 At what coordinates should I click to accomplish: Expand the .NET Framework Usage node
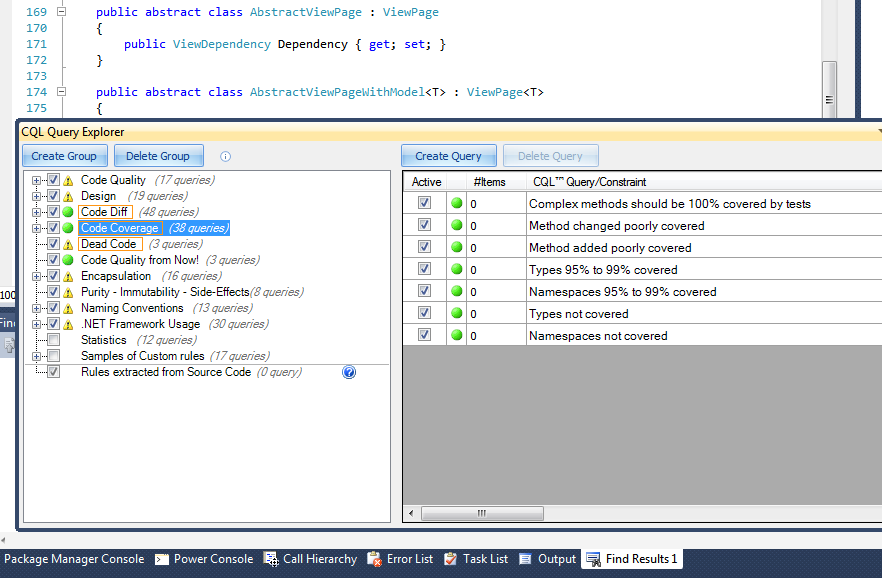(37, 324)
